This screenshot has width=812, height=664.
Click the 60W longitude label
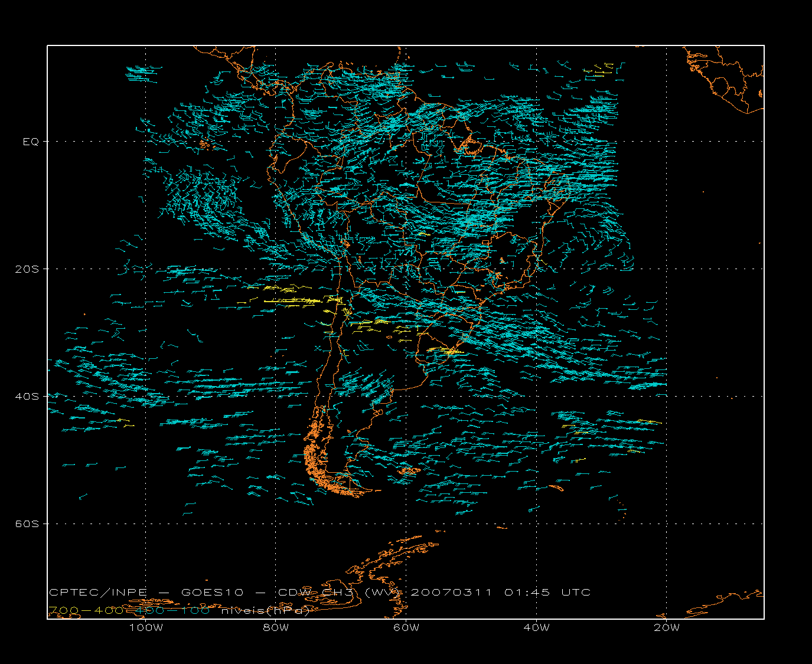click(406, 627)
